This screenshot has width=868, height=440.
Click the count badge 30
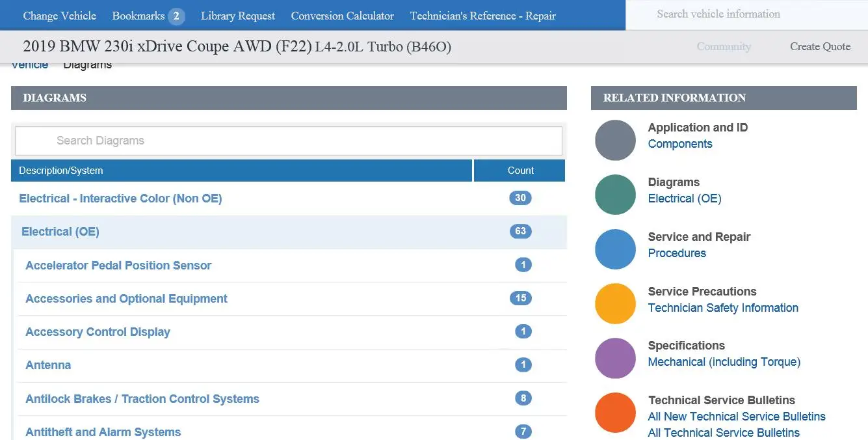(x=520, y=198)
